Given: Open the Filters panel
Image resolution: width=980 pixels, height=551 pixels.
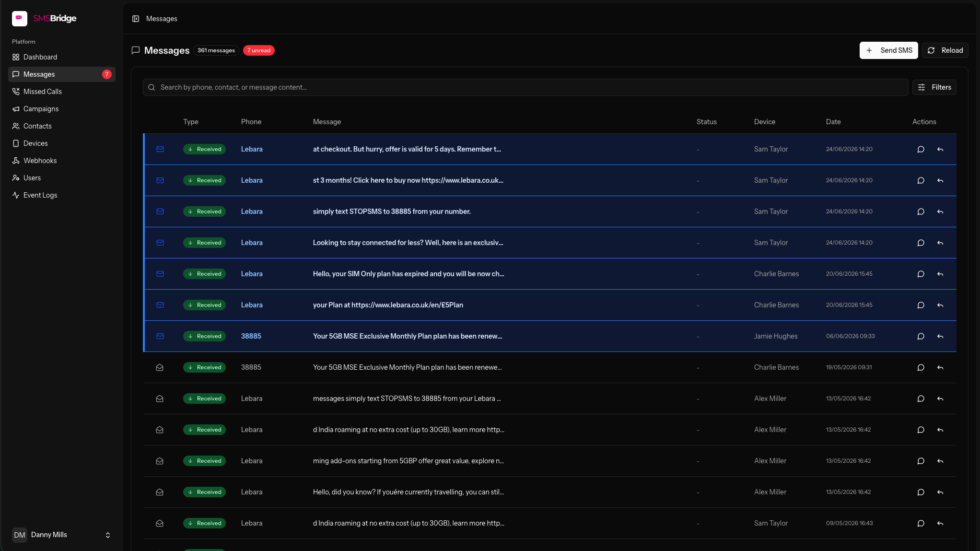Looking at the screenshot, I should click(x=934, y=87).
